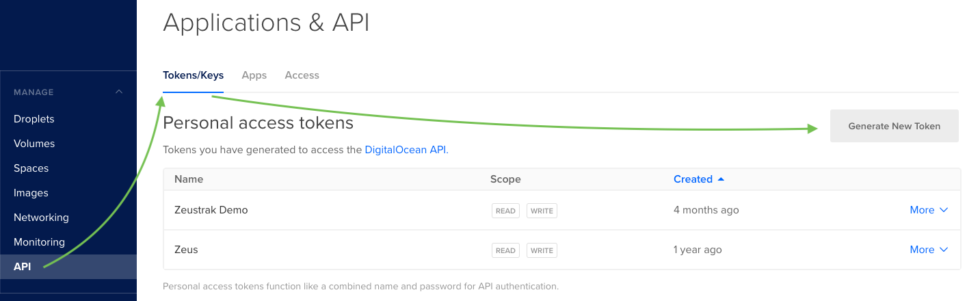This screenshot has width=980, height=301.
Task: Follow the DigitalOcean API link
Action: [x=406, y=149]
